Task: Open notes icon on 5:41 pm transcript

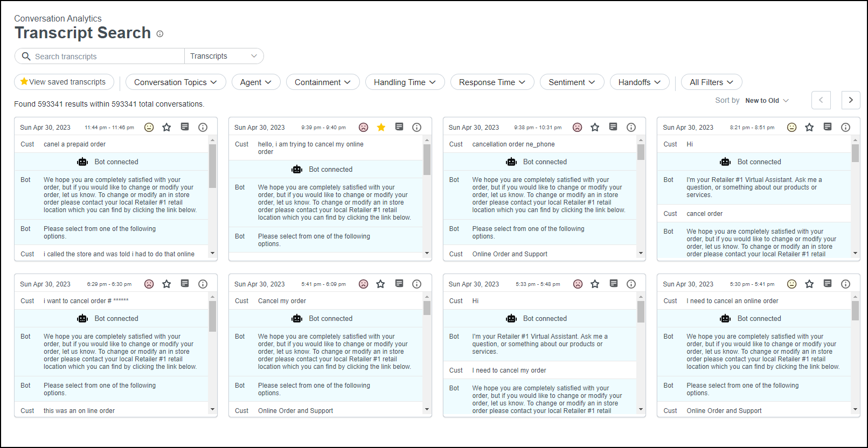Action: (x=399, y=284)
